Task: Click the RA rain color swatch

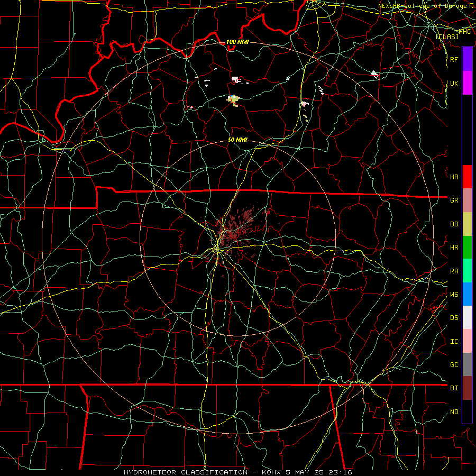Action: [x=467, y=271]
